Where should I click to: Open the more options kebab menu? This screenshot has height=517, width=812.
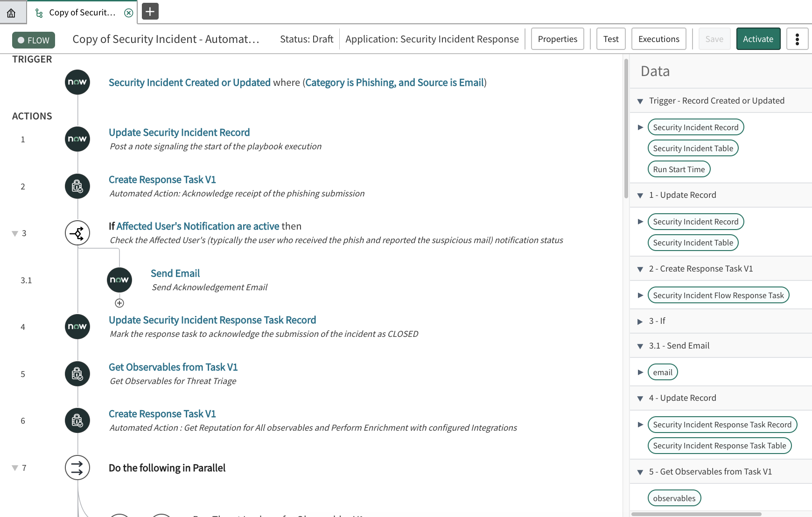tap(797, 39)
